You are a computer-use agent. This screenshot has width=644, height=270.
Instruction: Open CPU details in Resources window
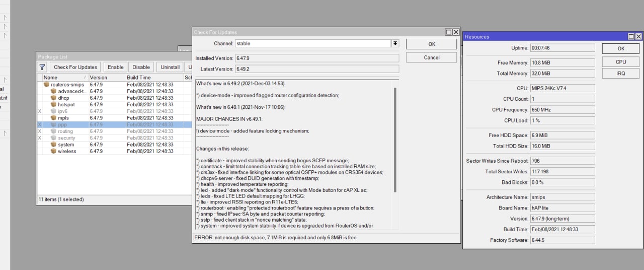click(x=621, y=62)
